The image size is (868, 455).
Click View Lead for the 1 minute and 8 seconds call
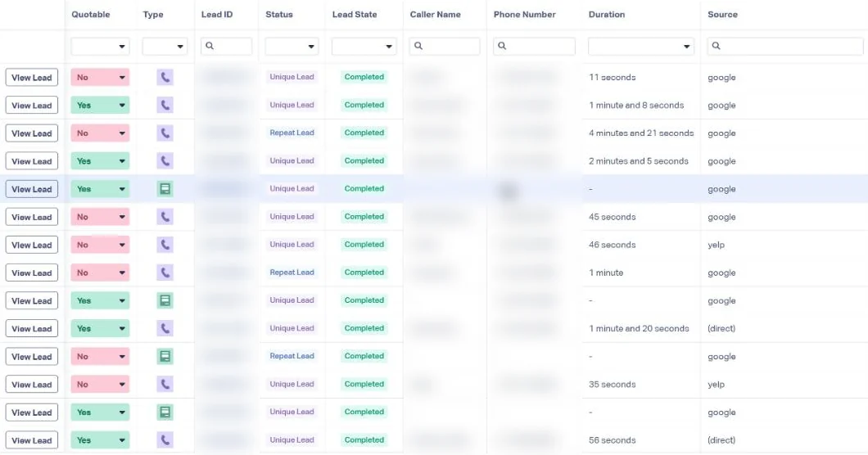[x=32, y=106]
